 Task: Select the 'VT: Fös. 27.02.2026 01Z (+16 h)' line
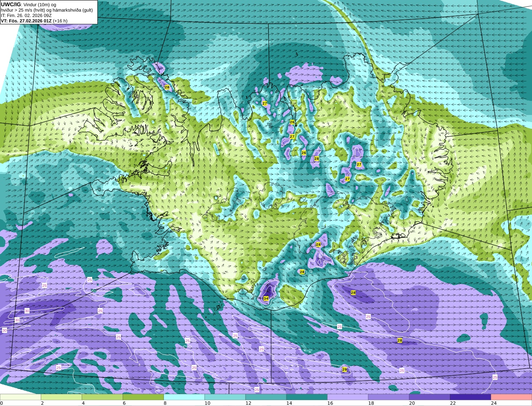[x=34, y=21]
